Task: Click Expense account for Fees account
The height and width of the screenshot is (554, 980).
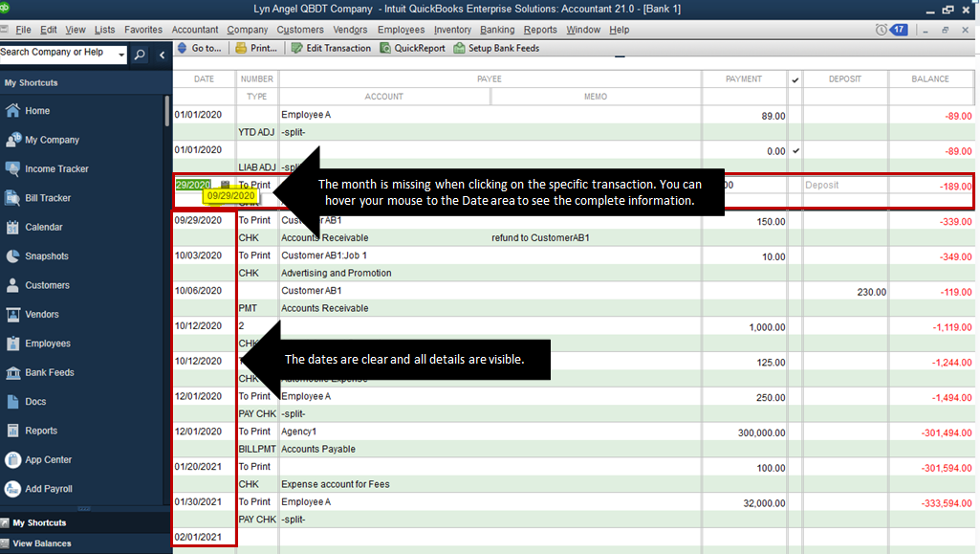Action: pyautogui.click(x=335, y=484)
